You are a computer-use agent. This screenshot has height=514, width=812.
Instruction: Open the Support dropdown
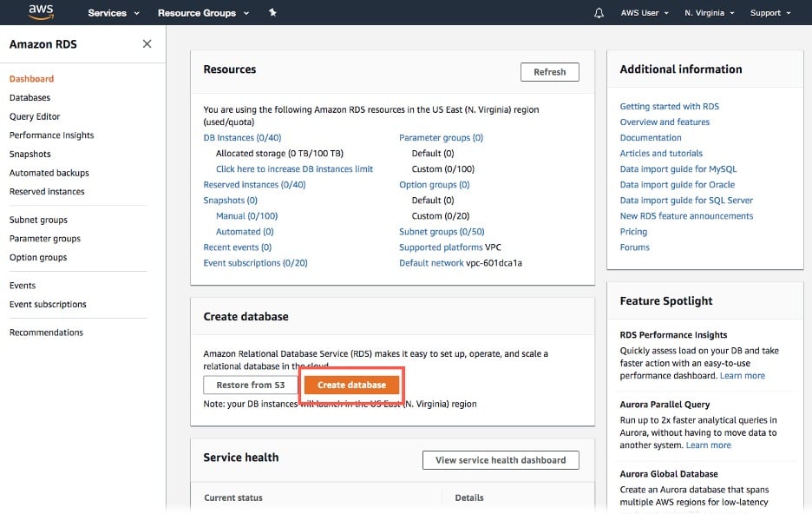(x=769, y=12)
